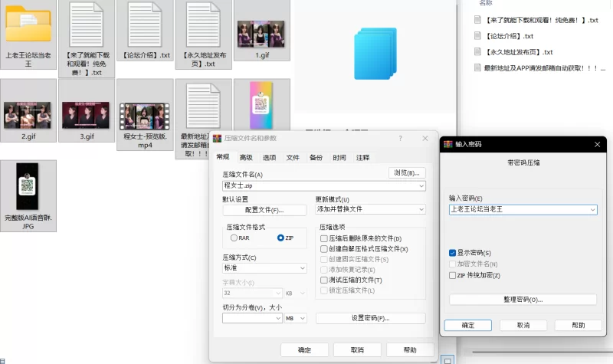Switch to the 高级 tab
The image size is (613, 364).
246,157
